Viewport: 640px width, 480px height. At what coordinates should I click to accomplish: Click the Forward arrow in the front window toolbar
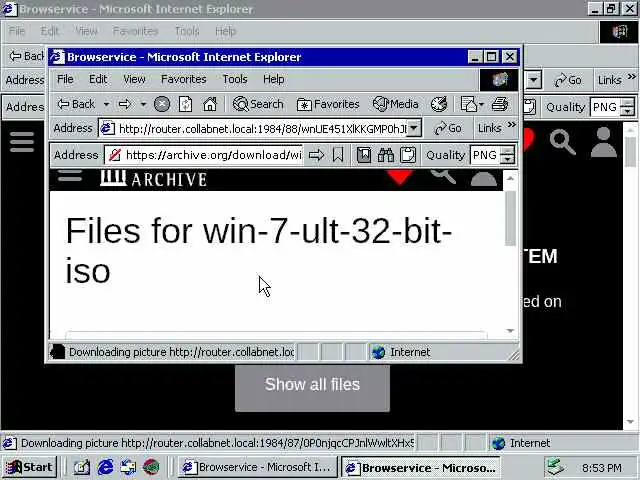125,104
